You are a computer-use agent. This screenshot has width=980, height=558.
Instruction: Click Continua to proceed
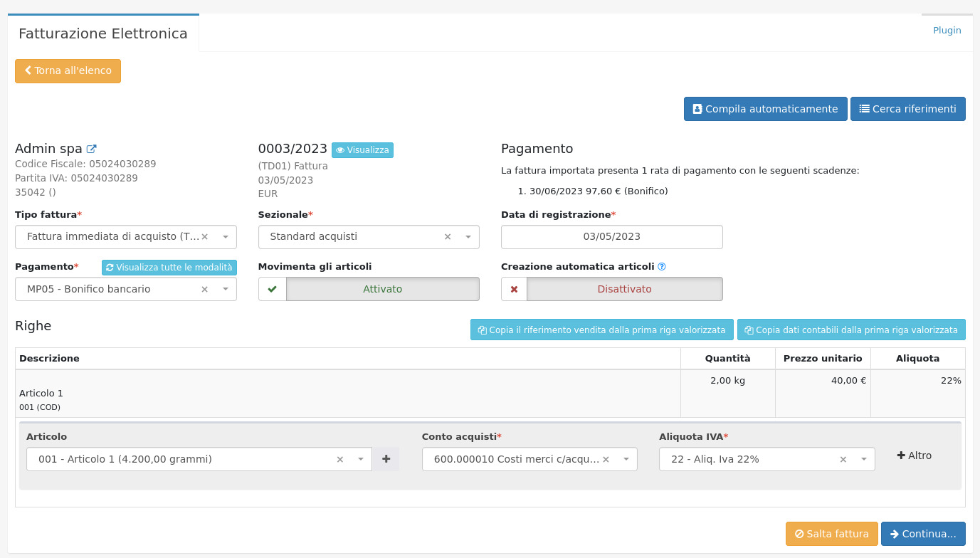(x=922, y=534)
